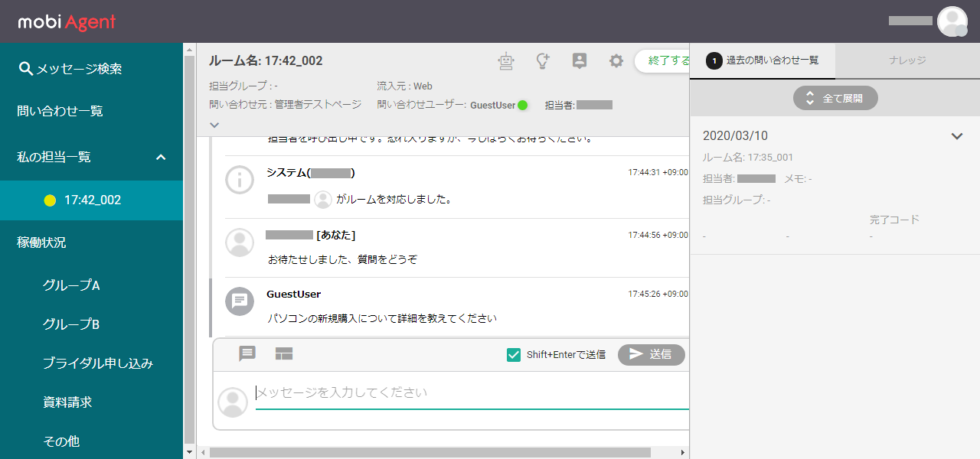
Task: Click the magnifier icon for message search
Action: [25, 69]
